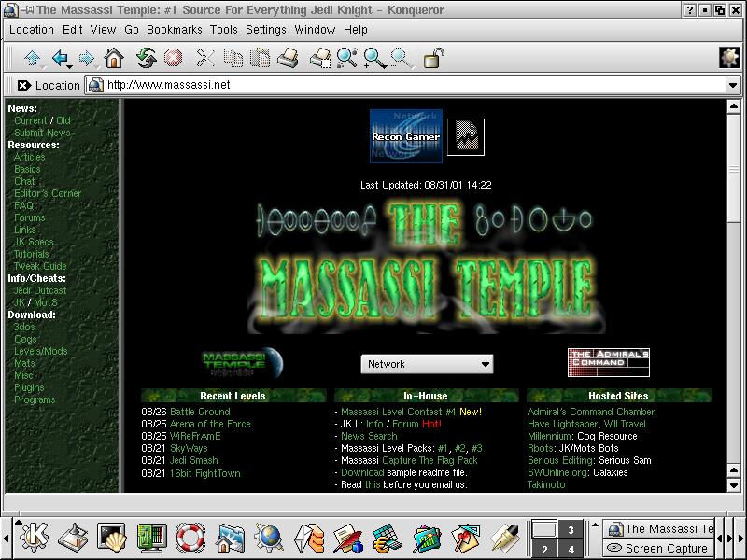Click the vertical scrollbar thumb
The image size is (747, 560).
click(x=734, y=168)
